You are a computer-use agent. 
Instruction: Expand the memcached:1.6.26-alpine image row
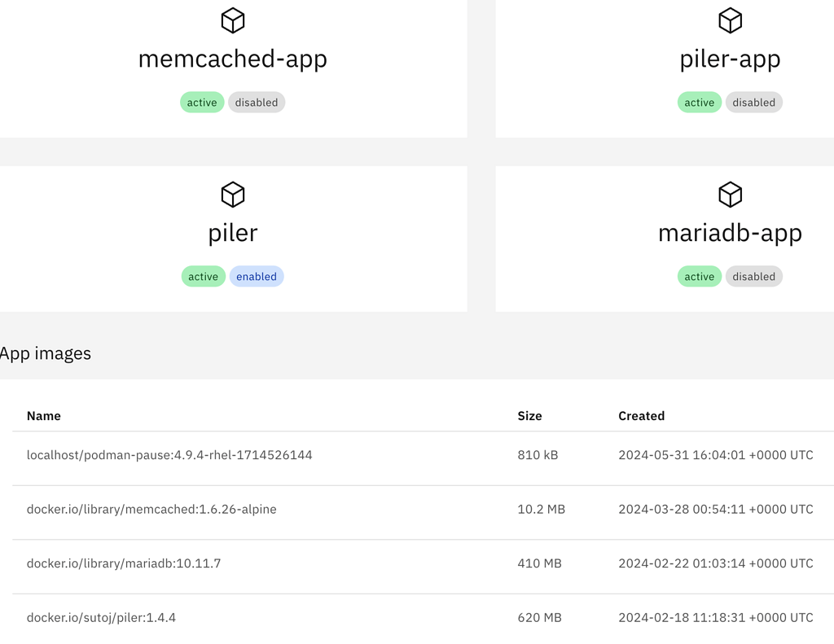(151, 509)
